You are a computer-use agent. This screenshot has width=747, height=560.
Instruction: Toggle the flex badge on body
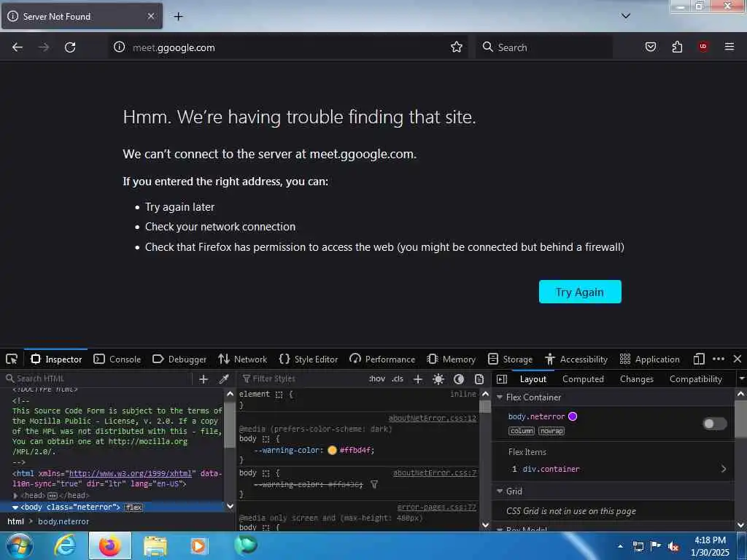[x=134, y=507]
